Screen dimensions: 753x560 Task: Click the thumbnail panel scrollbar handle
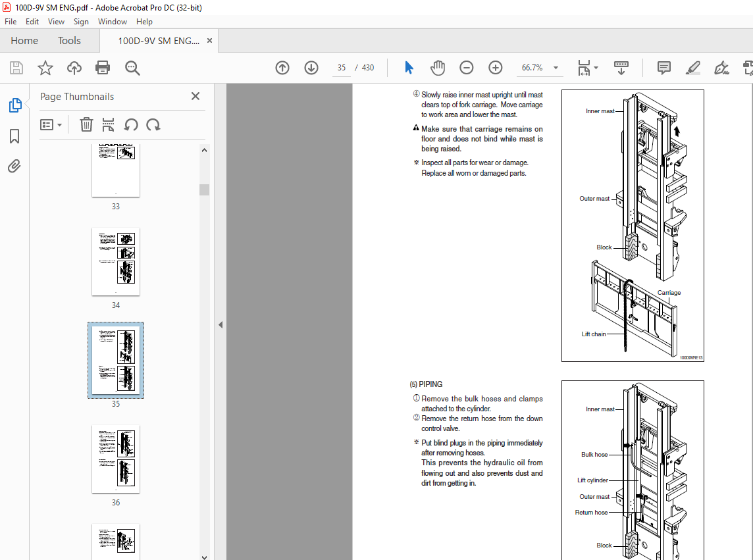(204, 190)
